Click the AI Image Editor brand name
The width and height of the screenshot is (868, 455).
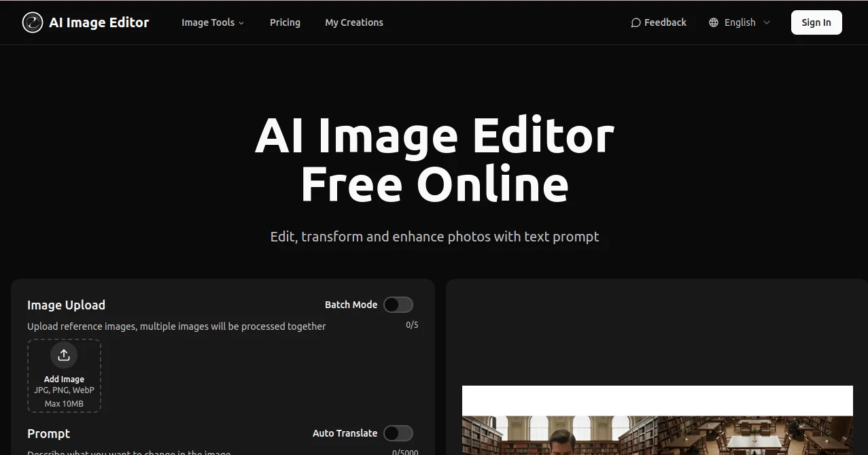coord(99,22)
